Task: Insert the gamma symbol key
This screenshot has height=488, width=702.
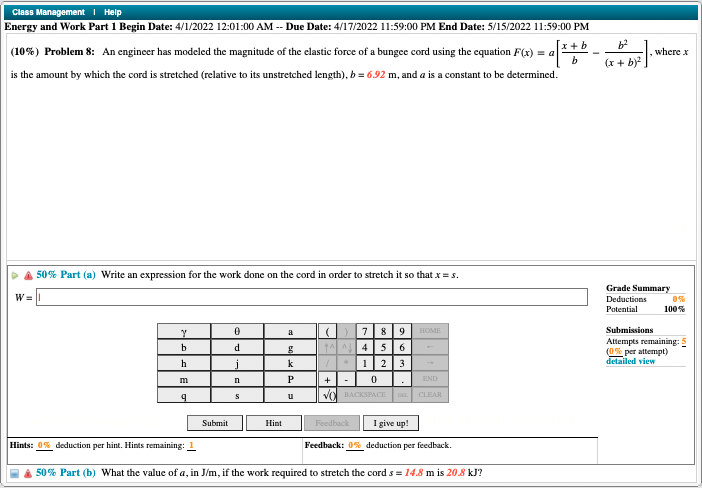Action: pyautogui.click(x=184, y=331)
